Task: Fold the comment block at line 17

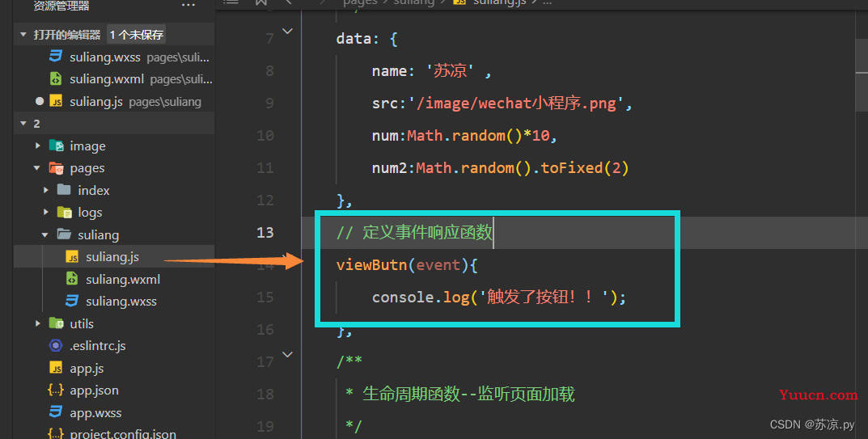Action: pos(287,354)
